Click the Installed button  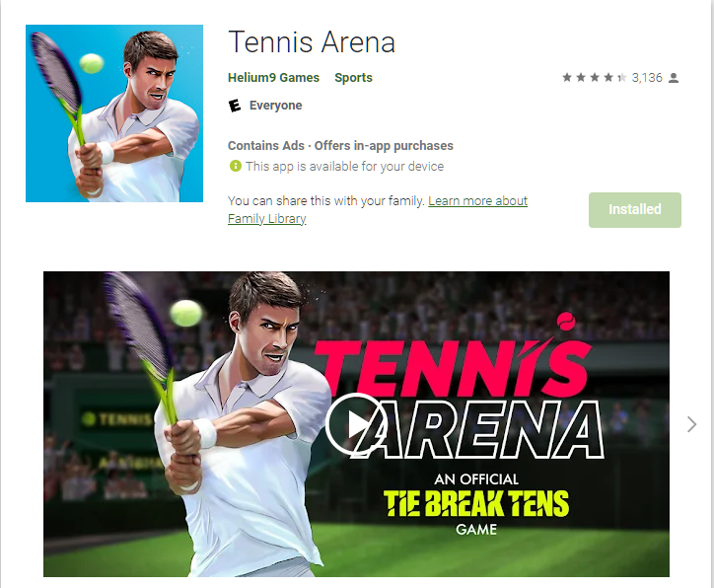635,209
